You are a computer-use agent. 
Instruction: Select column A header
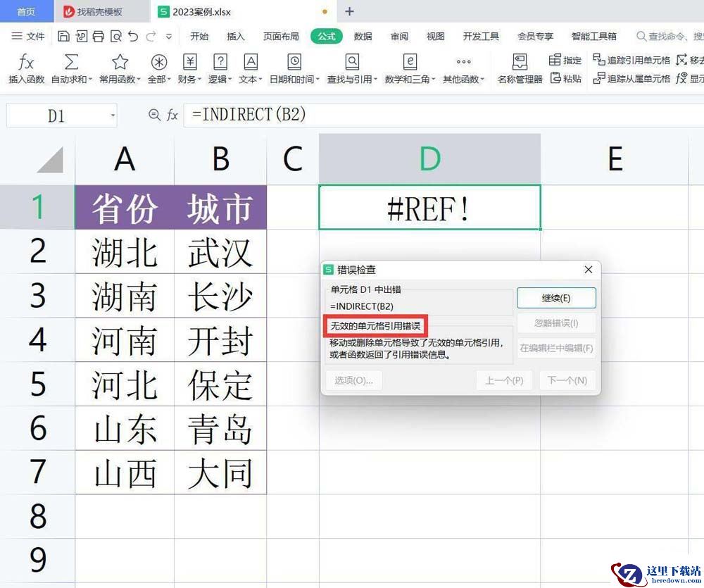click(125, 158)
